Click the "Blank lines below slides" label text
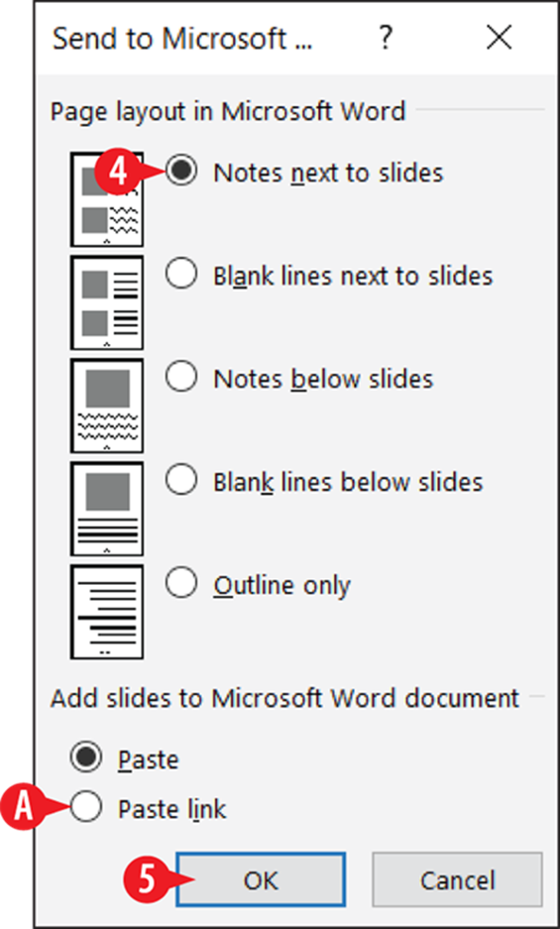 [348, 482]
